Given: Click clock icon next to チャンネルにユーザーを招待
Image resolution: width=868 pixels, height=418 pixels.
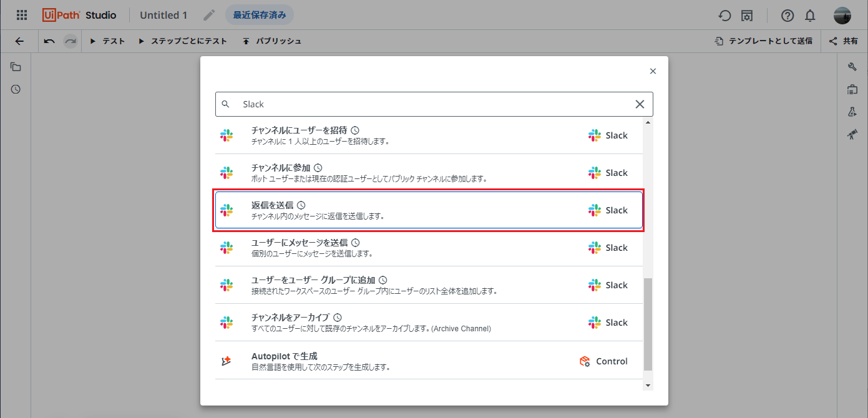Looking at the screenshot, I should 355,130.
